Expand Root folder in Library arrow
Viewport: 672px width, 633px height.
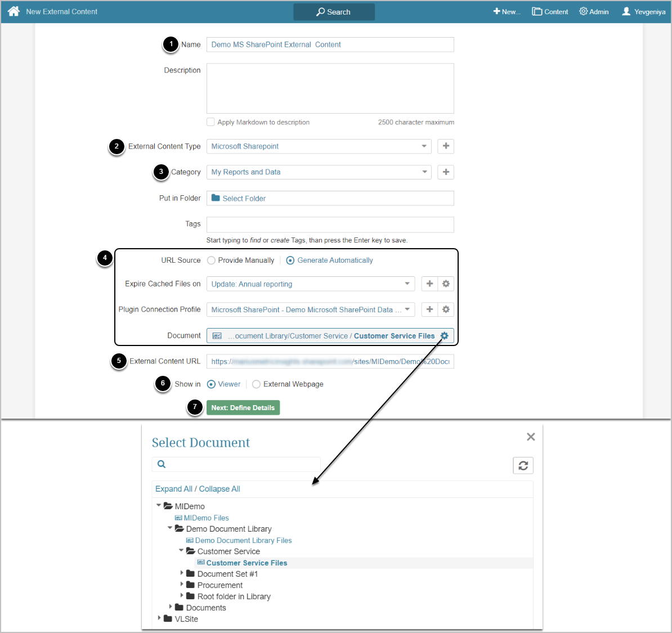click(182, 596)
